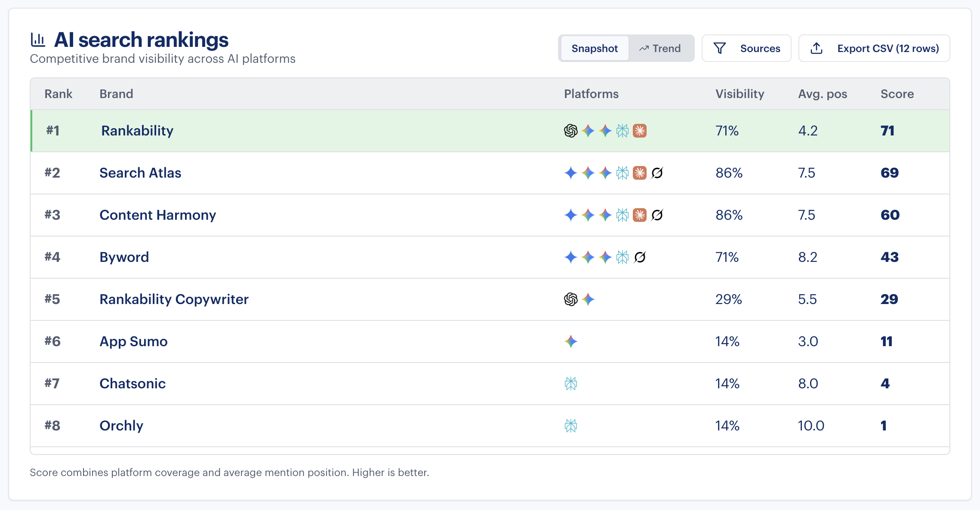Click Export CSV (12 rows)
The image size is (980, 510).
coord(874,48)
